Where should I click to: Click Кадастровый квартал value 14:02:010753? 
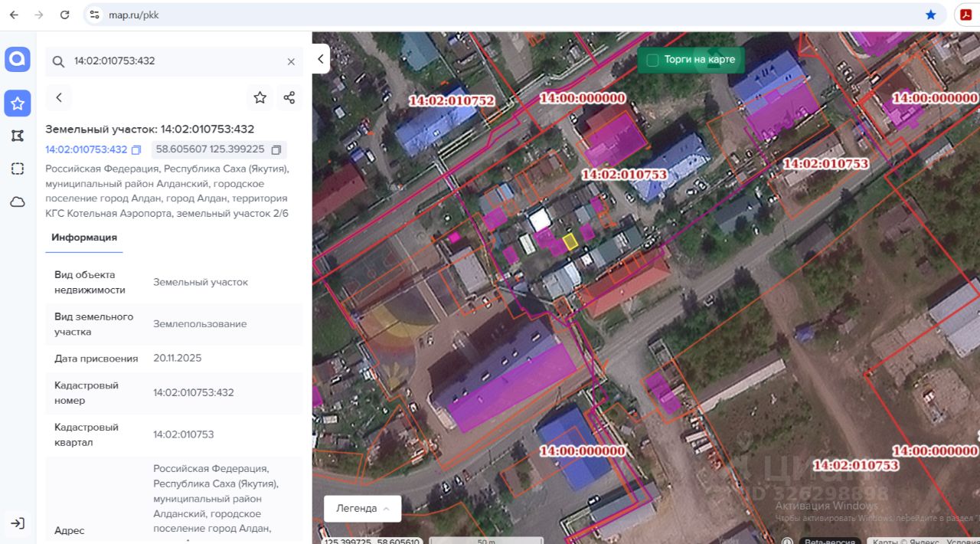(184, 434)
